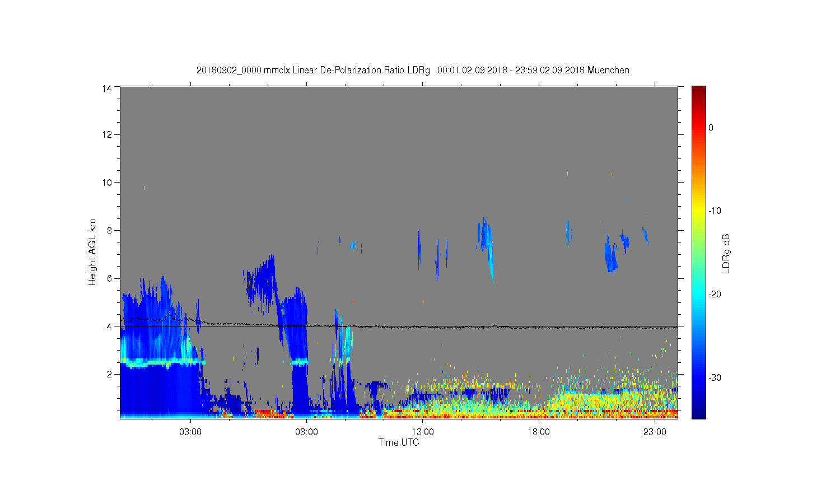Click the plot title containing "20180902_0000.mmclx"
The width and height of the screenshot is (840, 504).
(x=413, y=71)
